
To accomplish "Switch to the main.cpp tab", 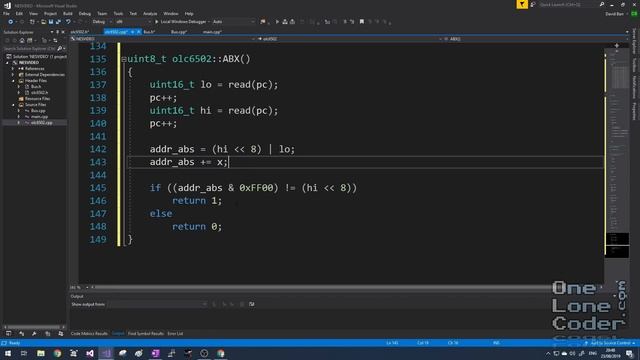I will click(x=212, y=32).
